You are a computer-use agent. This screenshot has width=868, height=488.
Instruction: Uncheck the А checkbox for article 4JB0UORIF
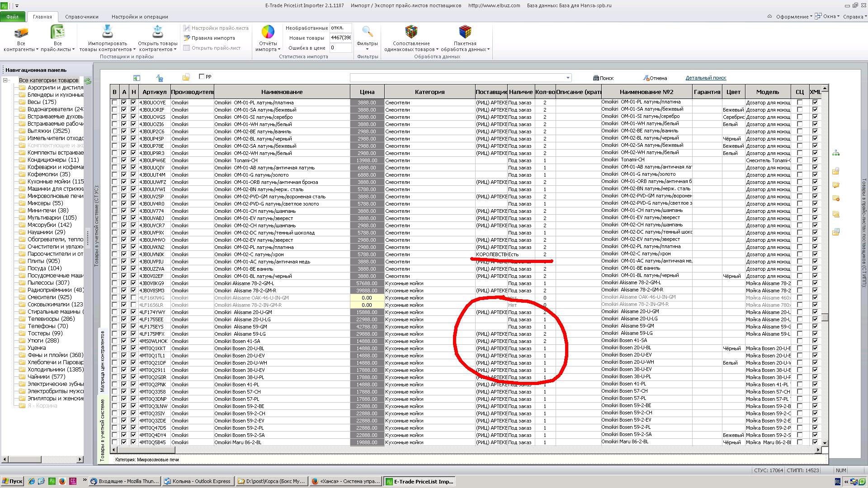point(124,110)
